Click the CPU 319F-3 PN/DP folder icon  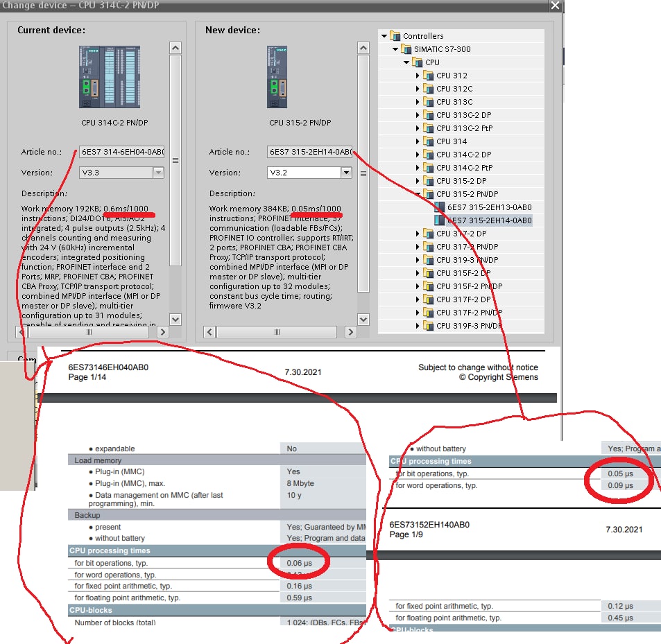point(429,326)
